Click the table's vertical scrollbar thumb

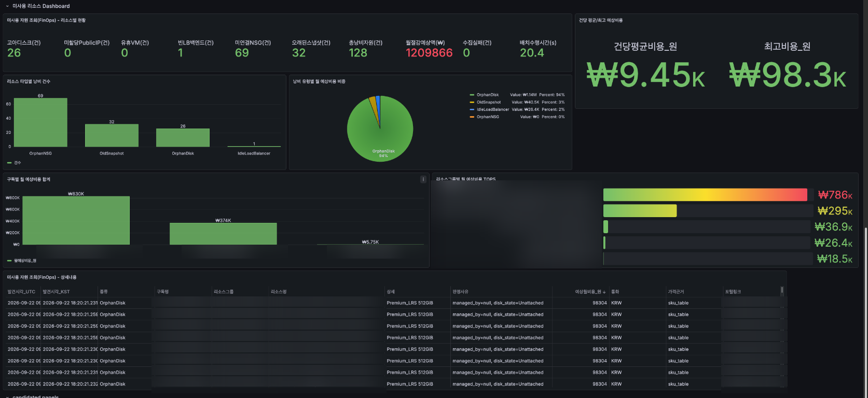[x=782, y=291]
